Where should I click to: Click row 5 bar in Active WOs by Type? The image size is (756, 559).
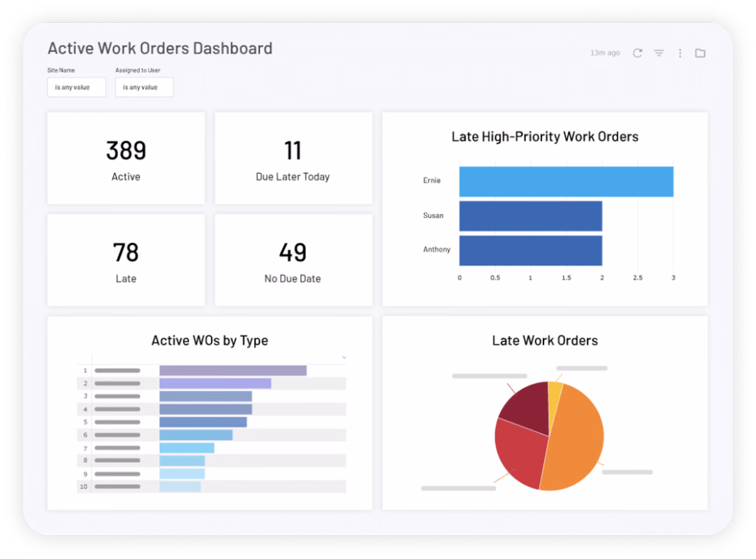203,422
